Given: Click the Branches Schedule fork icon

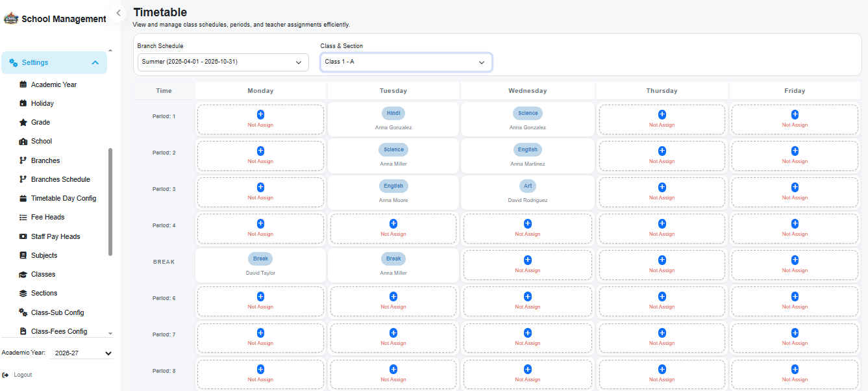Looking at the screenshot, I should pos(23,179).
